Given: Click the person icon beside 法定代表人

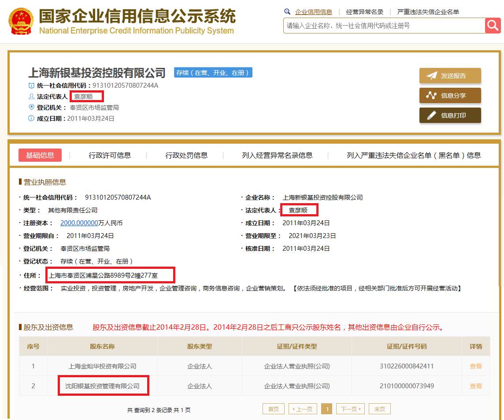Looking at the screenshot, I should coord(31,97).
